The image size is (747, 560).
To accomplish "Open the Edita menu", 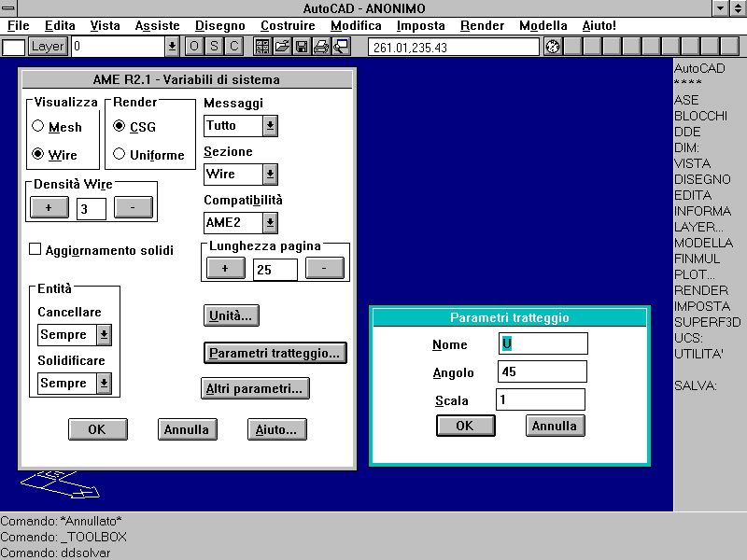I will [60, 25].
